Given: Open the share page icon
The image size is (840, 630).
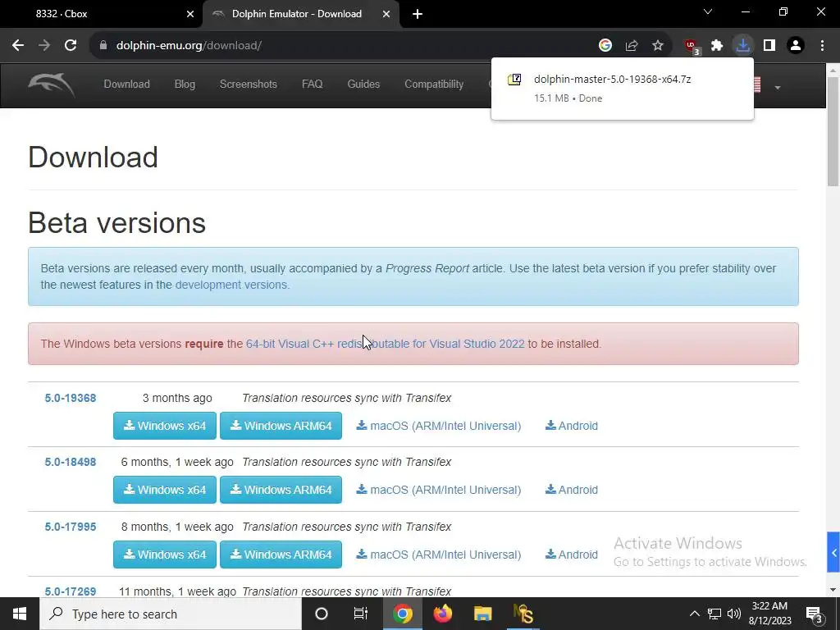Looking at the screenshot, I should [x=632, y=46].
